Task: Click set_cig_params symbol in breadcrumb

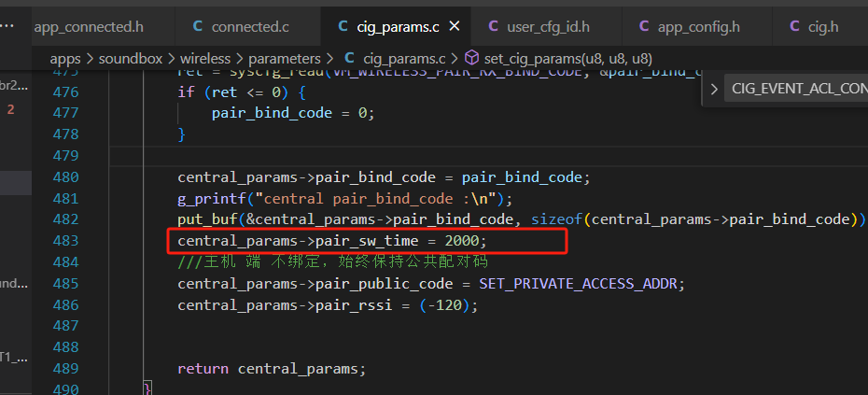Action: (568, 59)
